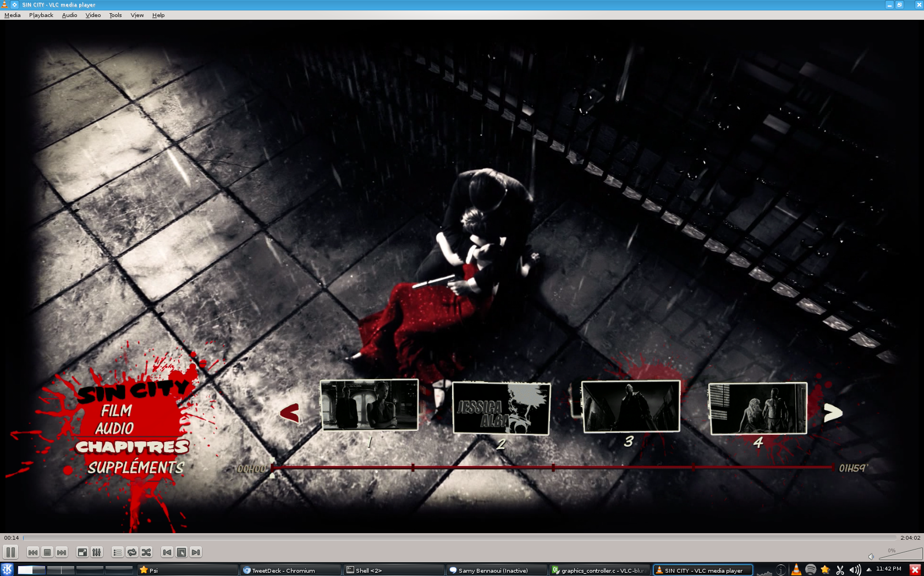Select FILM in the disc menu
Viewport: 924px width, 576px height.
click(x=117, y=411)
